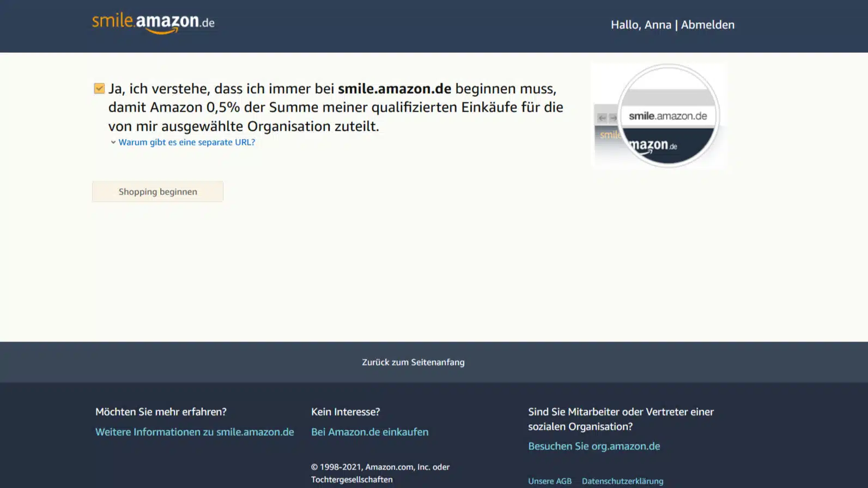Click 'Zurück zum Seitenanfang'
This screenshot has width=868, height=488.
click(413, 362)
